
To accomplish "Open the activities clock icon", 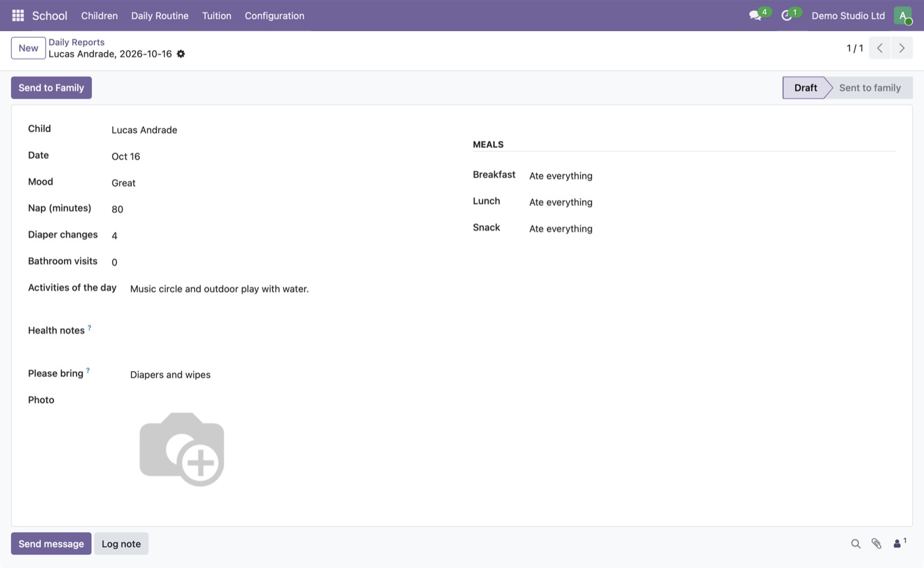I will pos(786,15).
